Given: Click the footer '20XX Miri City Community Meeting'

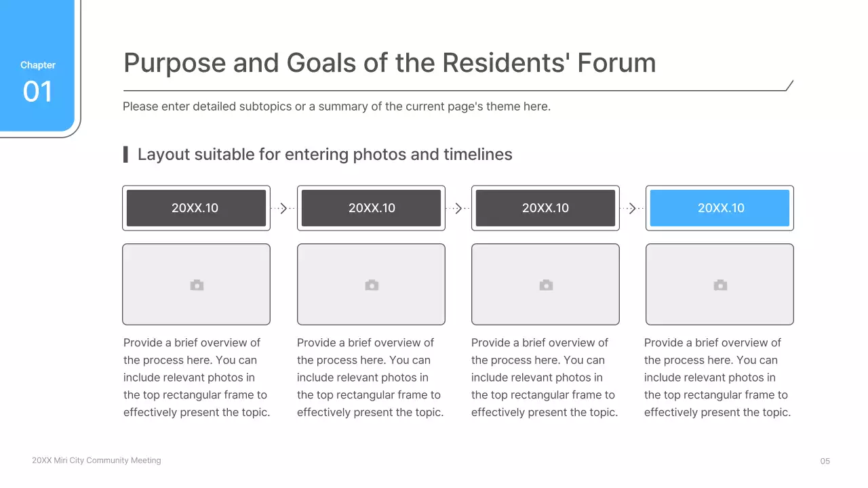Looking at the screenshot, I should [96, 460].
